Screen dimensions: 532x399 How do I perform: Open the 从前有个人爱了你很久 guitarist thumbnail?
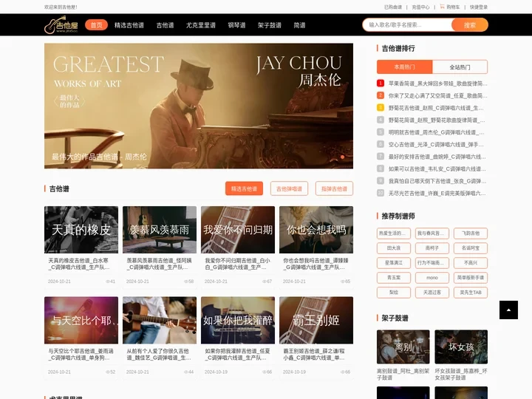pos(160,320)
